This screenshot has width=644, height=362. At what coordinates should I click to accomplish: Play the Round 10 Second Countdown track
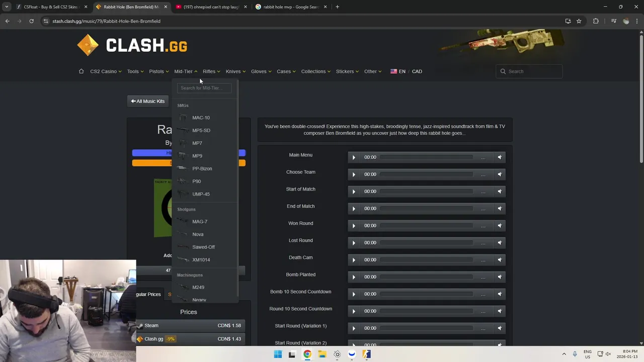[x=354, y=311]
